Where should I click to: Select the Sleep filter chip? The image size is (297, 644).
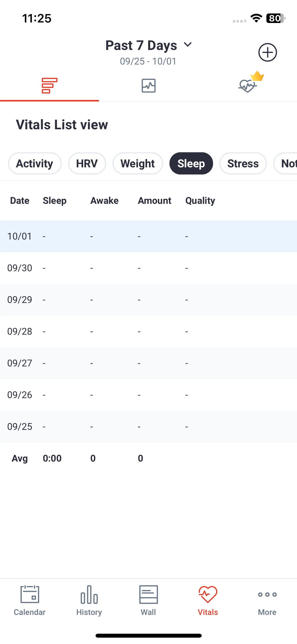click(x=191, y=163)
